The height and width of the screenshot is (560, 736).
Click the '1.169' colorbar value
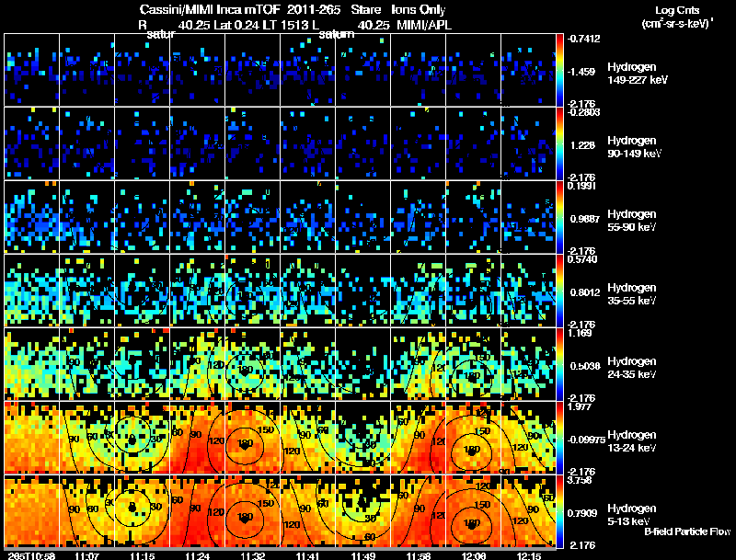[x=581, y=333]
